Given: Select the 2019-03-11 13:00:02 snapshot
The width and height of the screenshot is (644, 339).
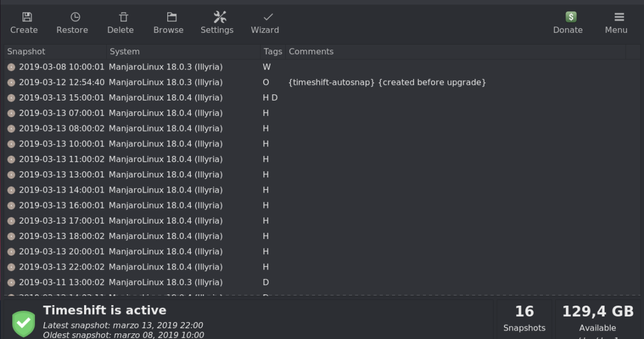Looking at the screenshot, I should pyautogui.click(x=62, y=282).
